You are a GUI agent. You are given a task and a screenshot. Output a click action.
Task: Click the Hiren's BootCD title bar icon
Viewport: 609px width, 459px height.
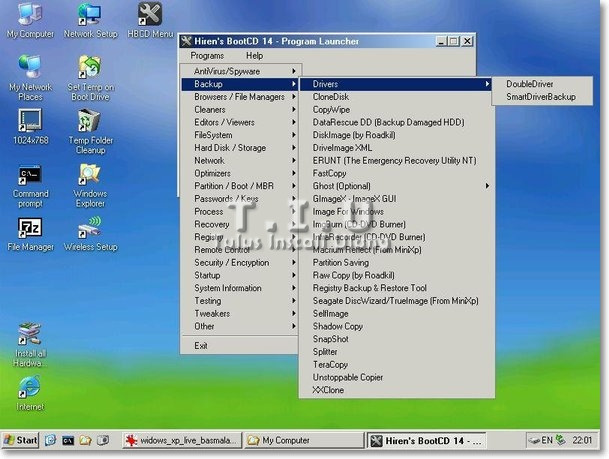187,41
